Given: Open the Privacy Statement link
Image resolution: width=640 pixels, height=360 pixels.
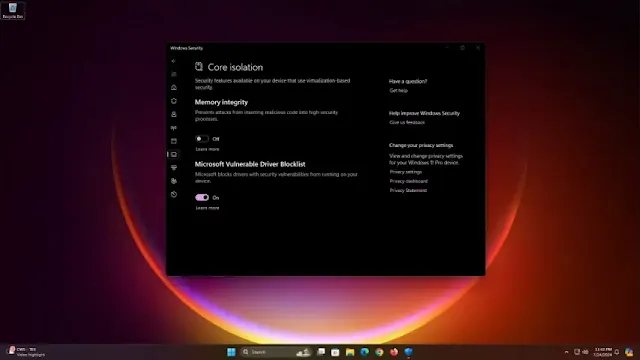Looking at the screenshot, I should pos(408,191).
